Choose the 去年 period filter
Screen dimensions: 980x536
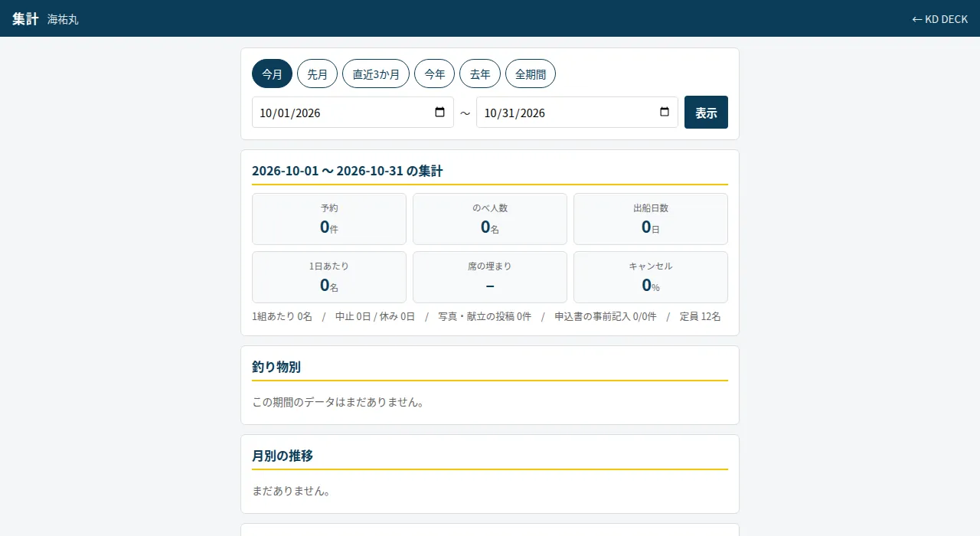tap(480, 74)
